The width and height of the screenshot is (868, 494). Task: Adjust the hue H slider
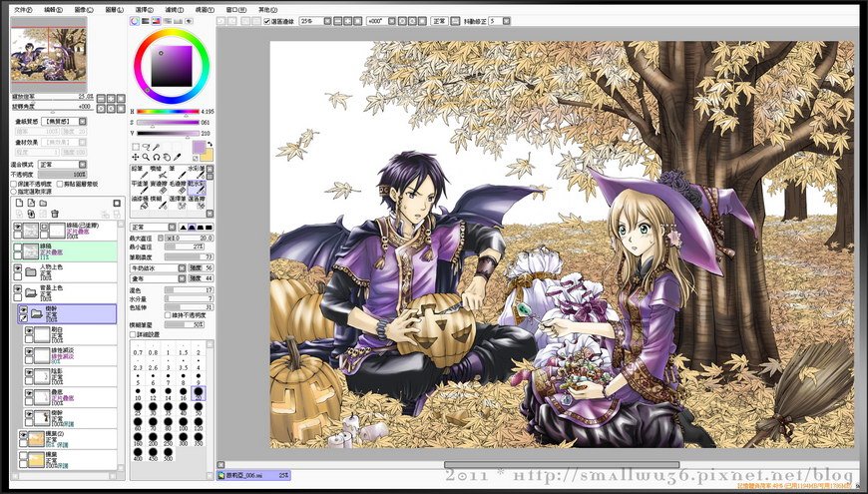click(x=169, y=112)
